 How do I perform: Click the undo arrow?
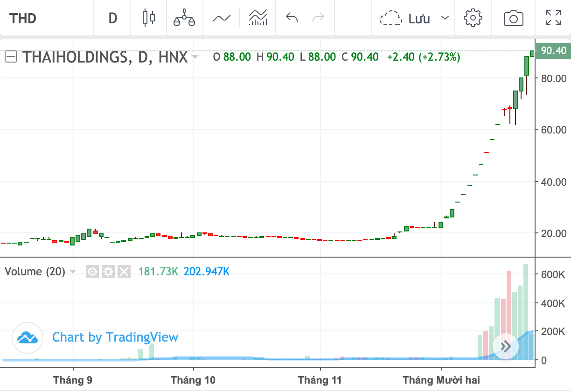tap(292, 19)
